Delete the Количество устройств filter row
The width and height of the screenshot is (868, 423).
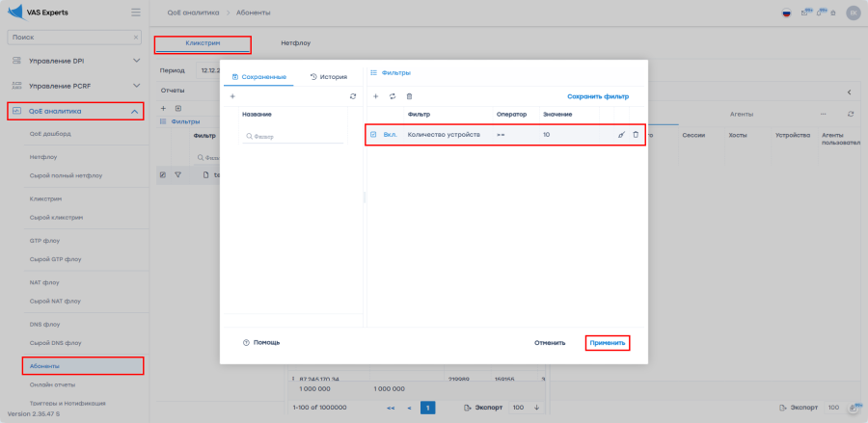pos(636,134)
